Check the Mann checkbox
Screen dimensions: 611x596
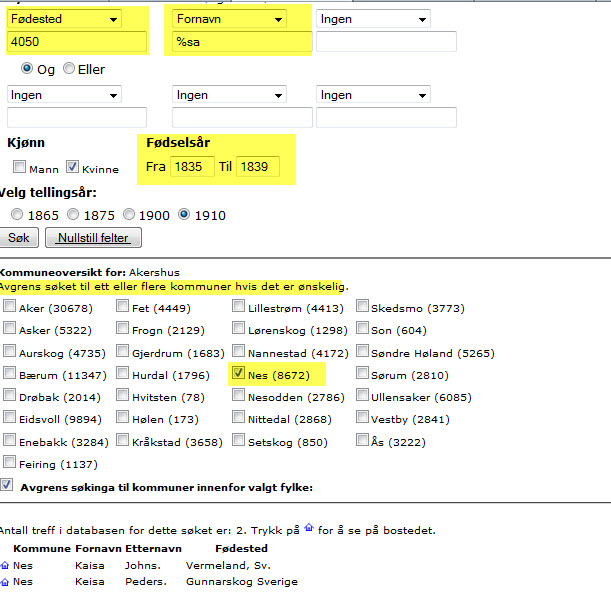[19, 167]
